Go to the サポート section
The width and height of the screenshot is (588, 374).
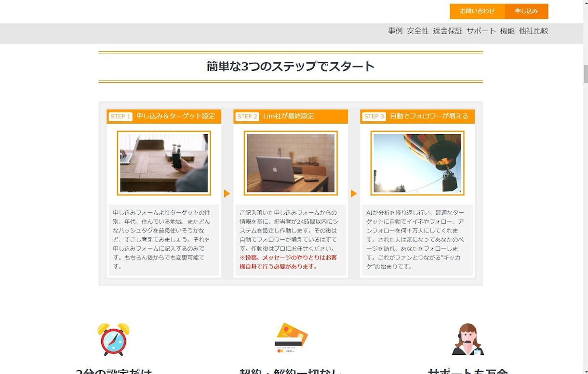(481, 31)
